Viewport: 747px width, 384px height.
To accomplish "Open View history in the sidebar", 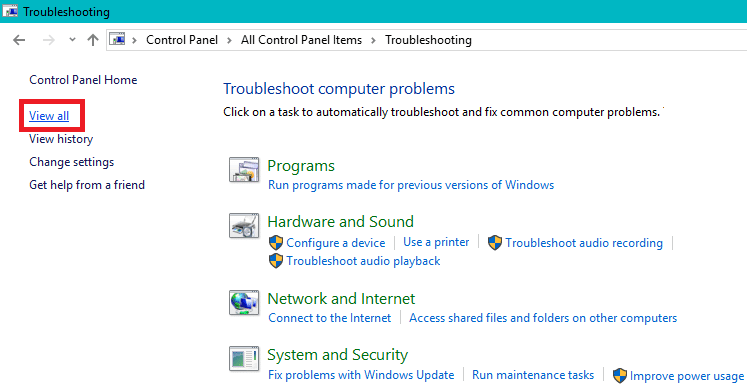I will (x=61, y=139).
